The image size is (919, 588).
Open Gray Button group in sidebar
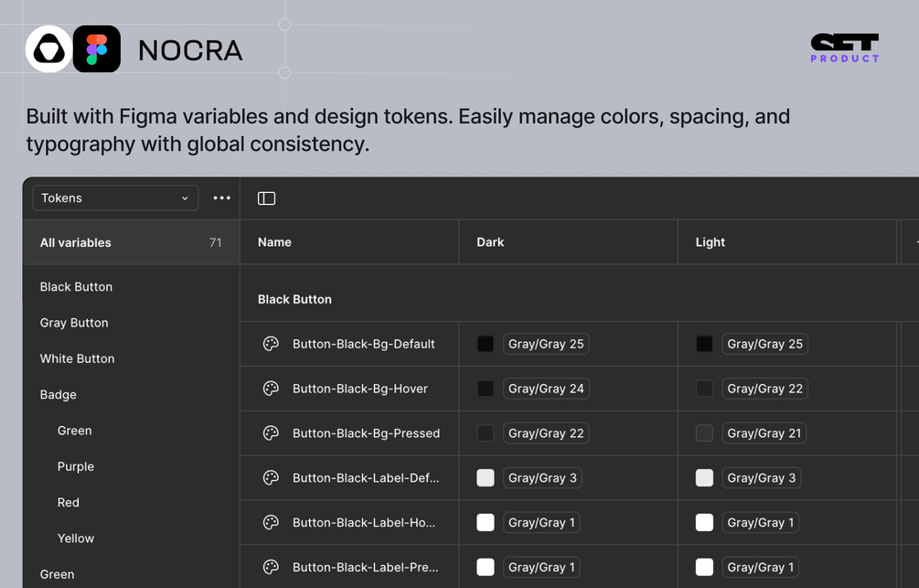74,323
